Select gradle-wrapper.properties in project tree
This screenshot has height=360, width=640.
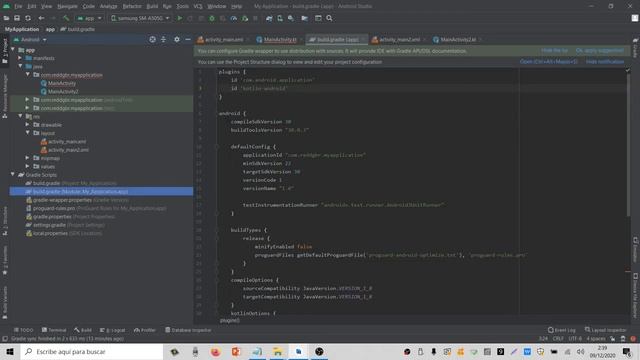62,200
